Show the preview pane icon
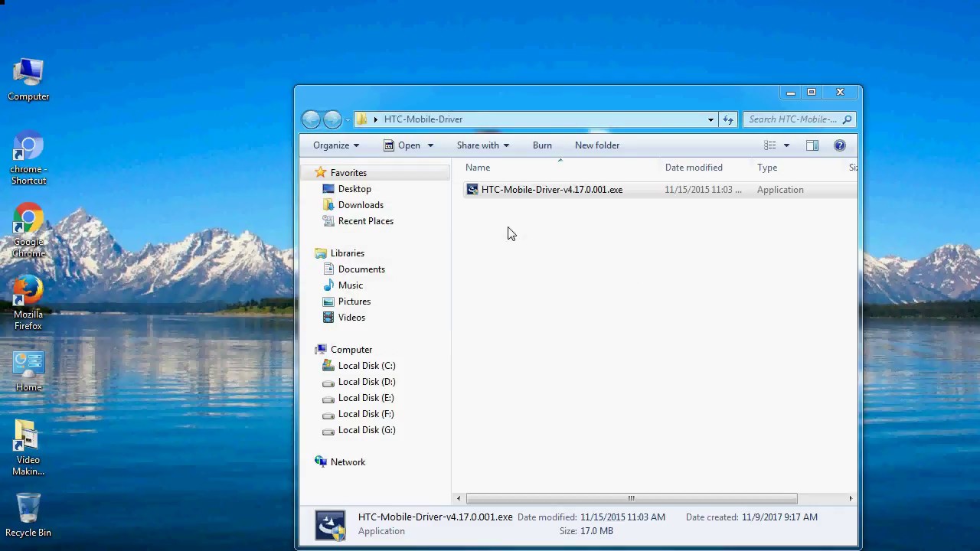The height and width of the screenshot is (551, 980). (812, 145)
